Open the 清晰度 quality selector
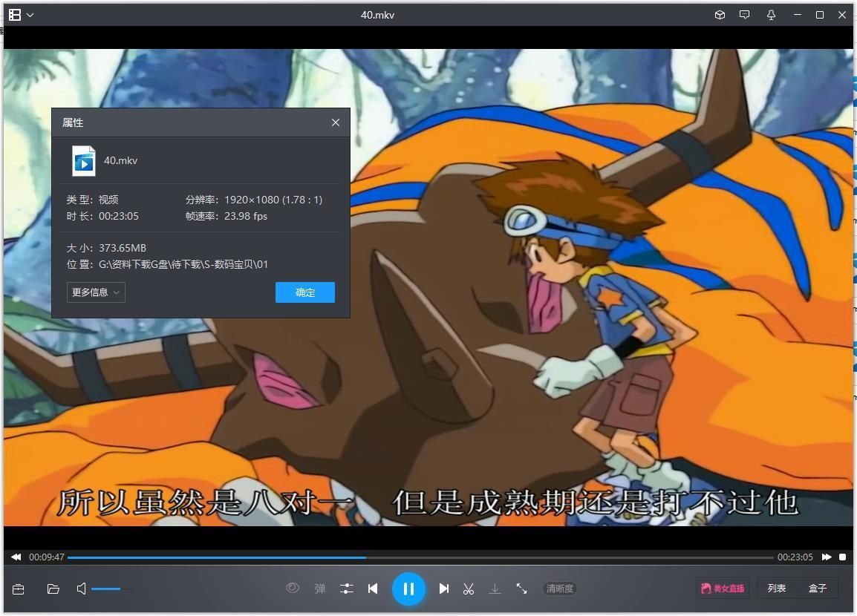The width and height of the screenshot is (857, 616). (x=559, y=589)
